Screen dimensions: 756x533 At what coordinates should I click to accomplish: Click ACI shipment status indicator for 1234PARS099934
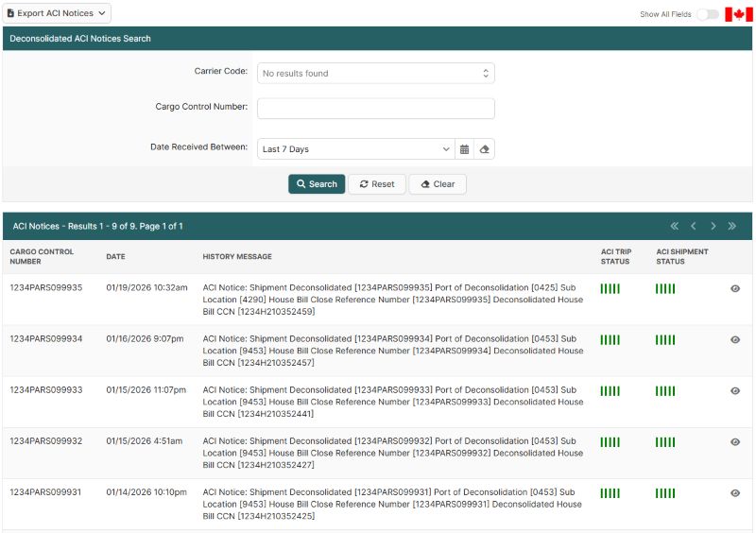[665, 339]
